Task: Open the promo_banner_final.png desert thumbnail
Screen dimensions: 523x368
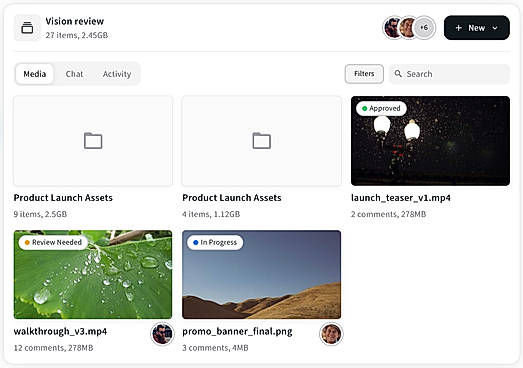Action: pos(262,274)
